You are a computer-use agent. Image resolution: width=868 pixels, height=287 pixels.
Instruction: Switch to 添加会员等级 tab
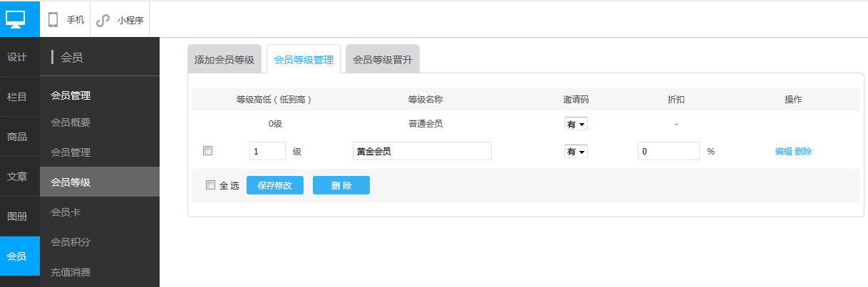click(224, 60)
